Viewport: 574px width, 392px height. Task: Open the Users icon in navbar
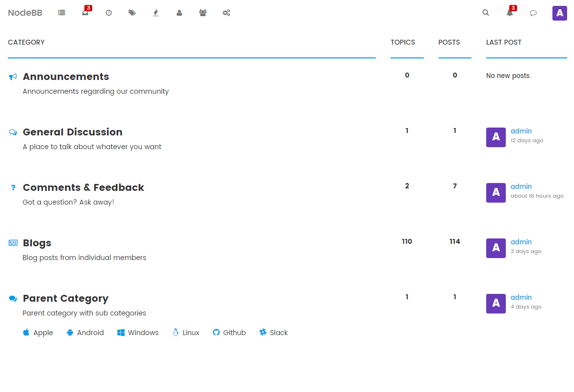[180, 13]
